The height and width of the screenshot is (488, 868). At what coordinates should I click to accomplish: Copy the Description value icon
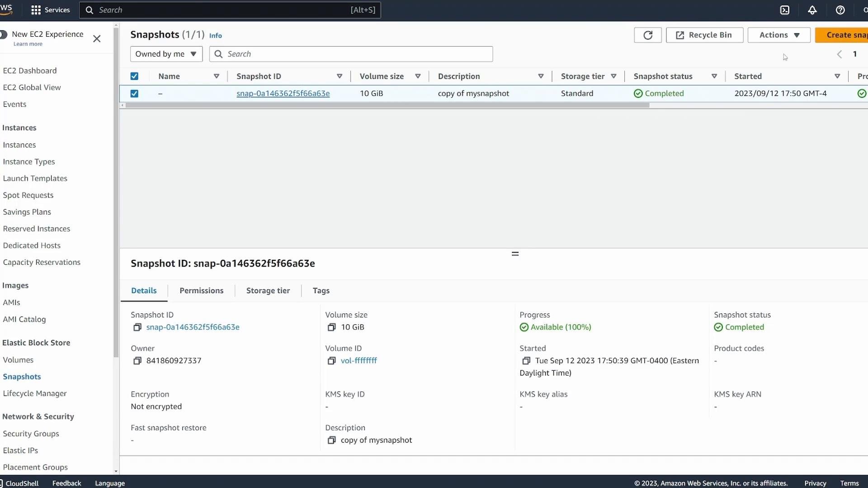[x=332, y=440]
